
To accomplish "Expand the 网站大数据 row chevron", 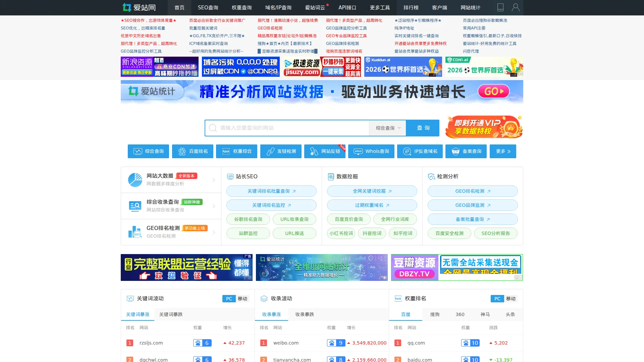I will (214, 180).
